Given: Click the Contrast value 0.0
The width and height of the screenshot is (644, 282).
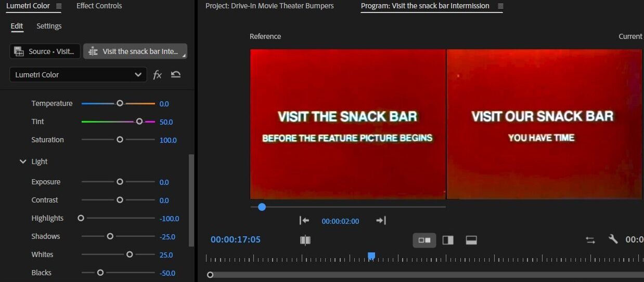Looking at the screenshot, I should point(164,200).
